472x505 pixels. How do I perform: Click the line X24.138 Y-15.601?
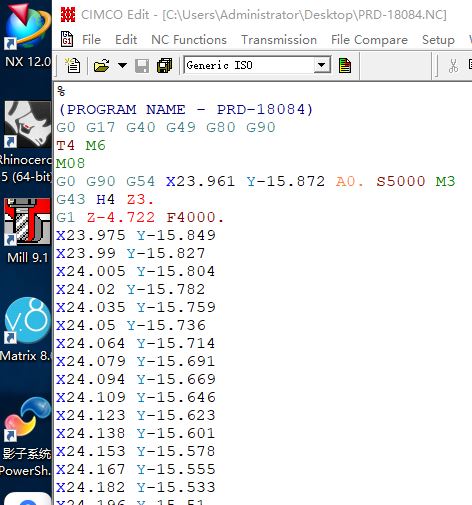pos(136,433)
